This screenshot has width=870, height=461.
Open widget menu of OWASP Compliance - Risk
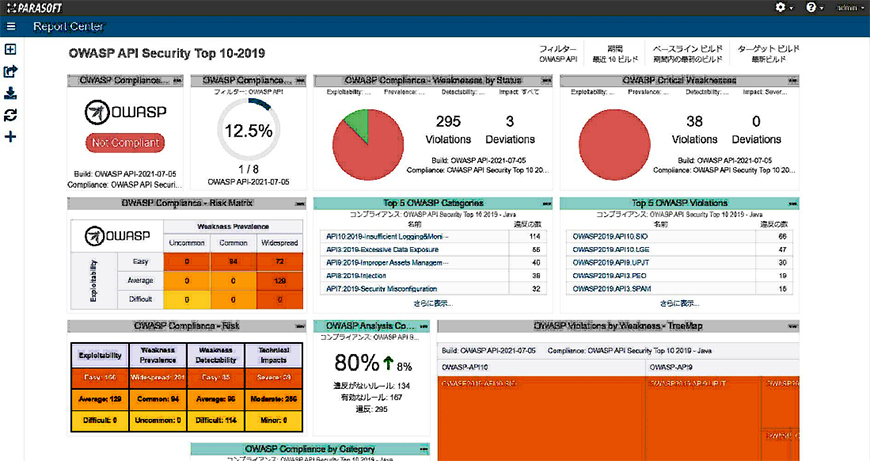point(300,326)
